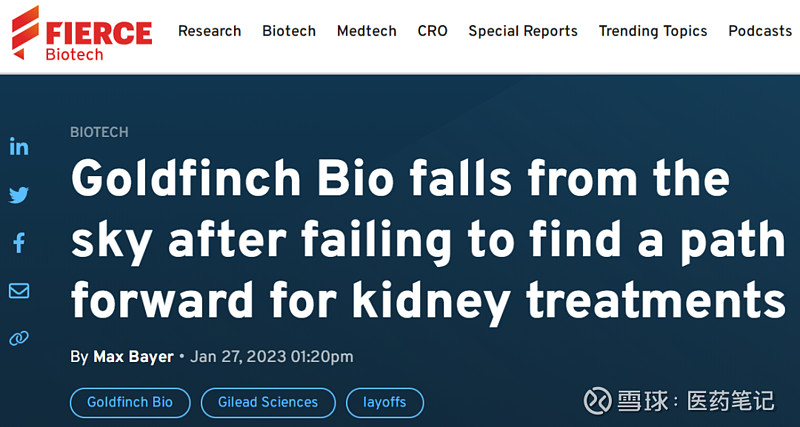
Task: Open the CRO section
Action: [432, 31]
